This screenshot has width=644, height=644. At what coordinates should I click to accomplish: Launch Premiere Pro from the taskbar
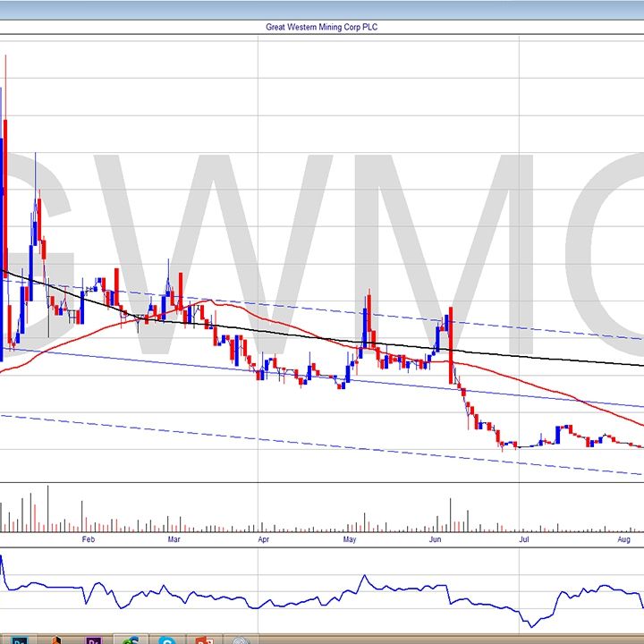coord(94,640)
